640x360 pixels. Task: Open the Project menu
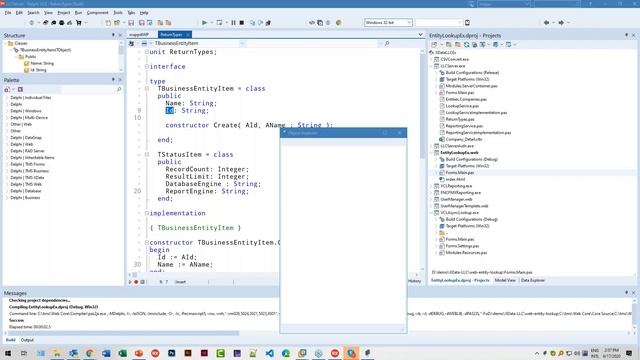click(64, 13)
